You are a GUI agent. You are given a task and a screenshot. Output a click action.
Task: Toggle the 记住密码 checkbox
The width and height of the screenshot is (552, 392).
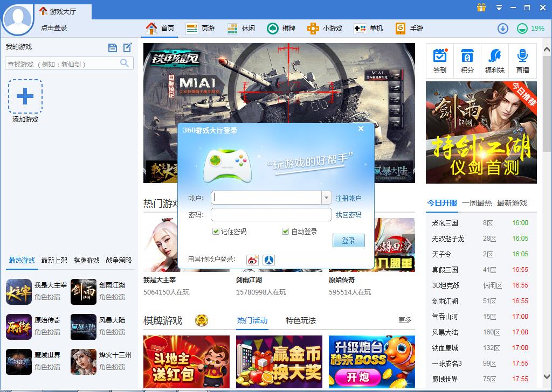coord(216,232)
